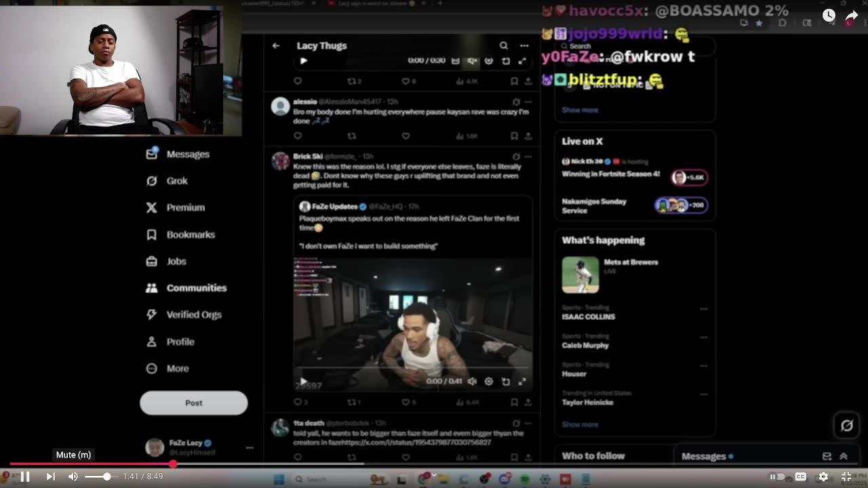The height and width of the screenshot is (488, 868).
Task: Click the Grok icon on Brick Ski's tweet
Action: [x=516, y=157]
